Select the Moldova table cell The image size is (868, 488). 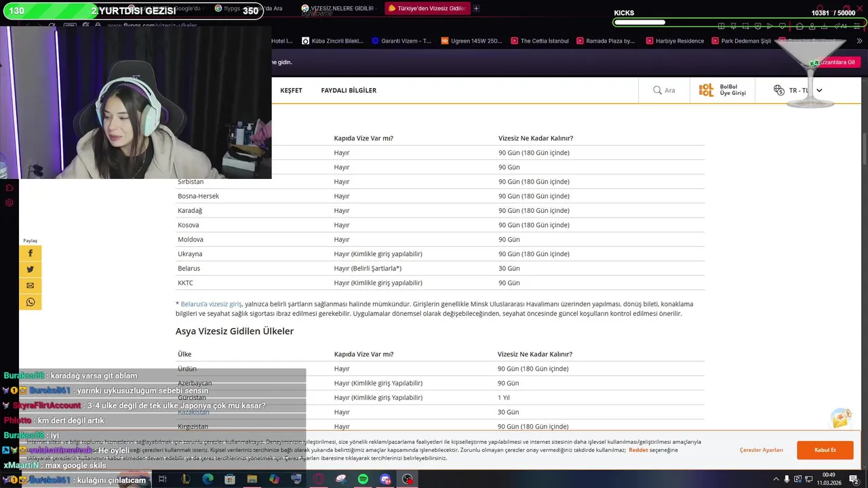tap(191, 239)
